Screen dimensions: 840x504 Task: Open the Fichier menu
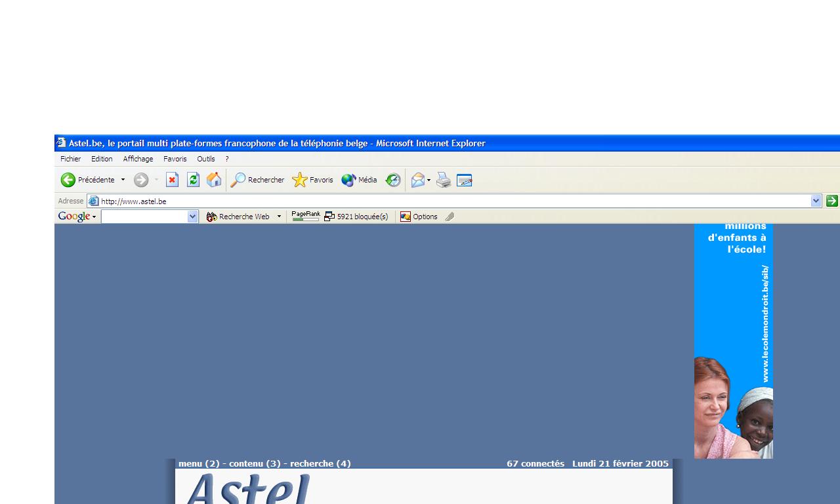(x=70, y=159)
